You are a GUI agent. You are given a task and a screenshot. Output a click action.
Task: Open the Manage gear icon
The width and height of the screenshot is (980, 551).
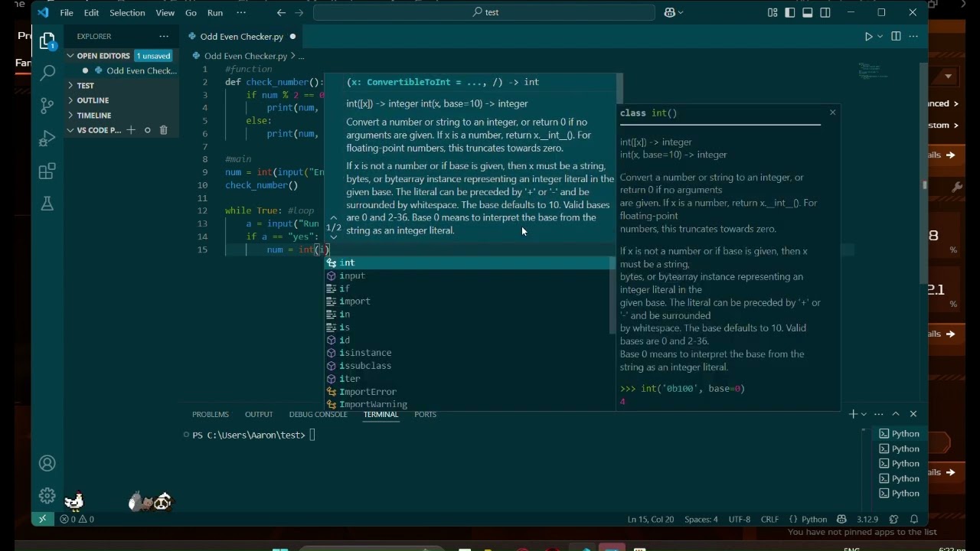(x=47, y=496)
